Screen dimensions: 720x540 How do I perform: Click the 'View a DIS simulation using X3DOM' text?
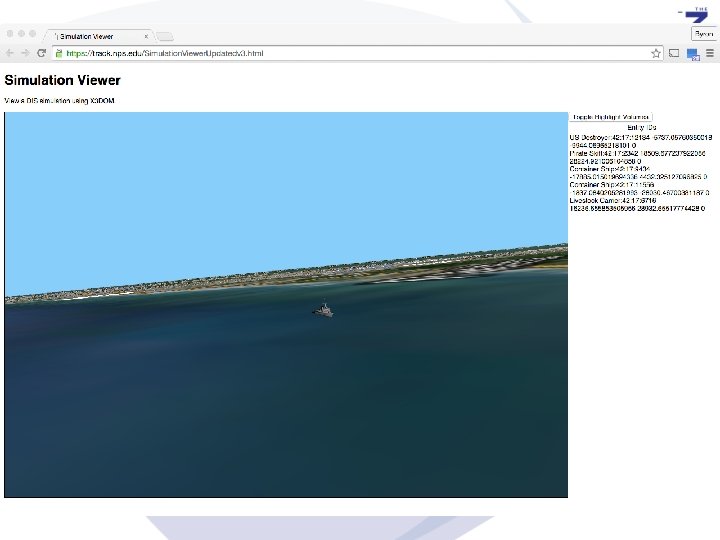tap(59, 101)
